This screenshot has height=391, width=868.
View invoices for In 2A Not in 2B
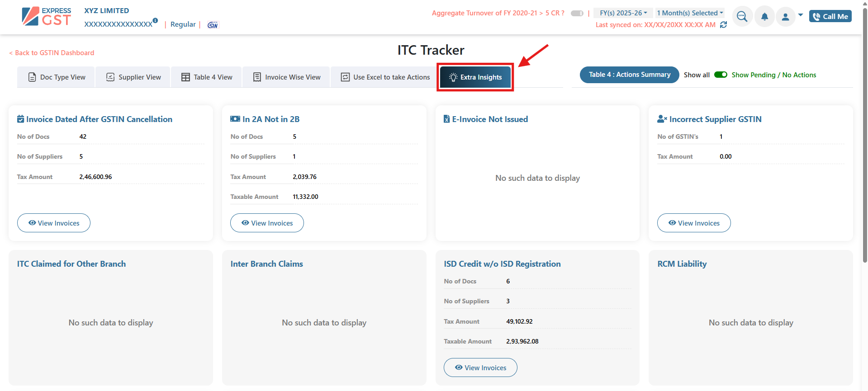click(x=267, y=223)
